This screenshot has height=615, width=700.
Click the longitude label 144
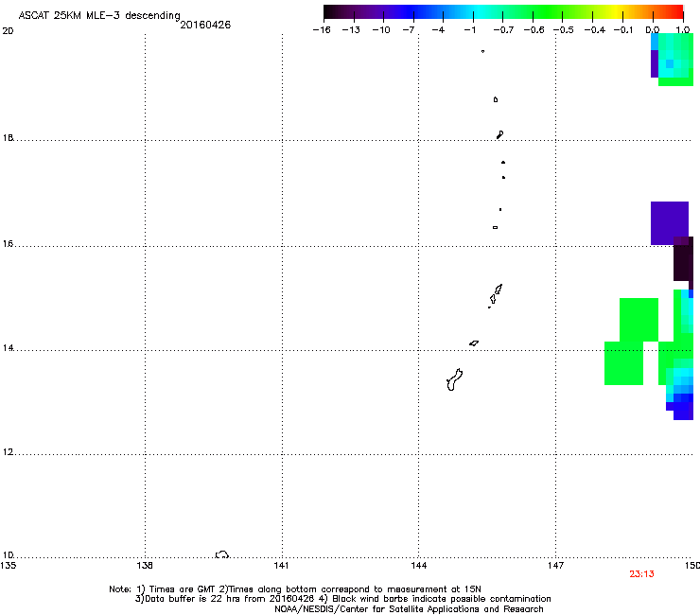click(419, 566)
